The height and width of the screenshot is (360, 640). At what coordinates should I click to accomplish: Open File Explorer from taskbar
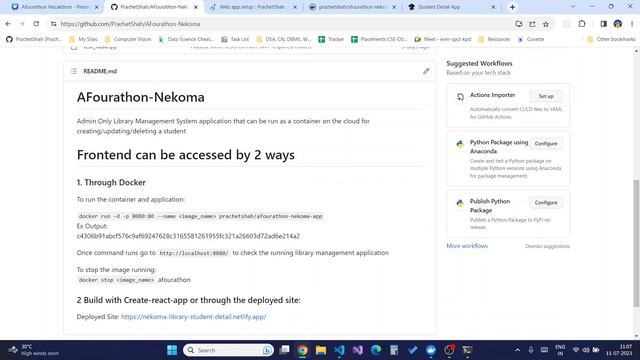(321, 350)
